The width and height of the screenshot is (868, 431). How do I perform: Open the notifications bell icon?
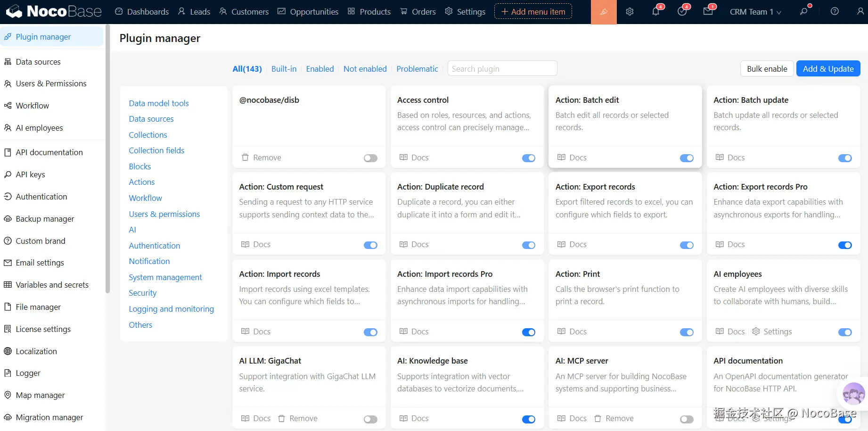(x=656, y=12)
